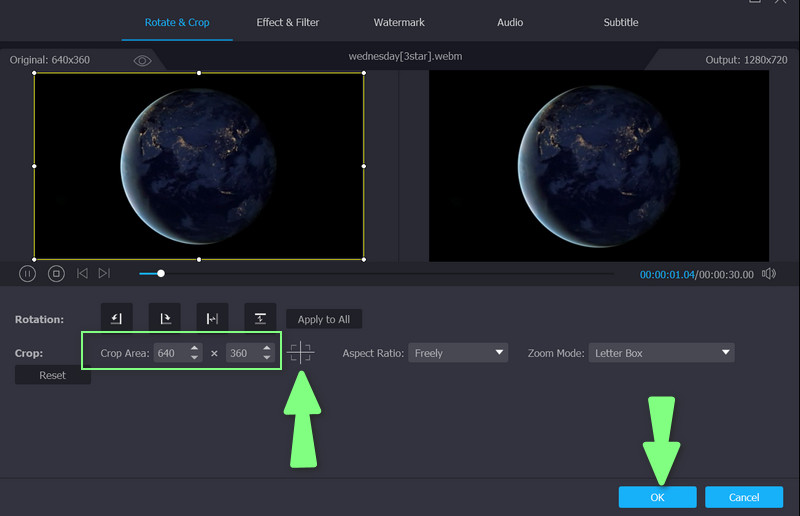Image resolution: width=800 pixels, height=516 pixels.
Task: Skip to the next frame
Action: (105, 273)
